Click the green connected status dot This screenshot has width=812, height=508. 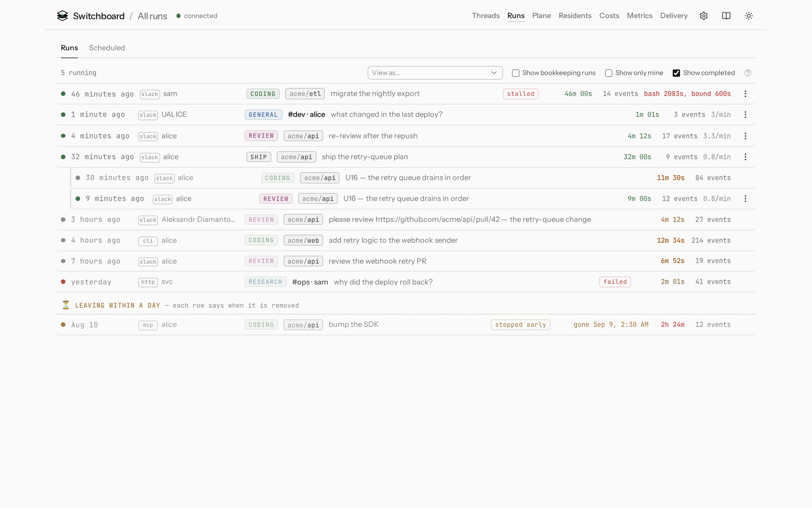coord(178,16)
